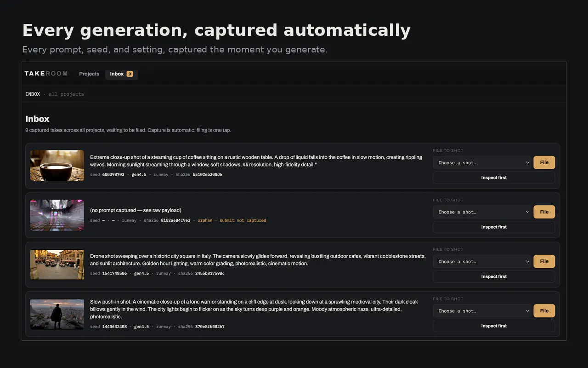The width and height of the screenshot is (588, 368).
Task: Click the Inbox badge showing 9
Action: click(x=130, y=74)
